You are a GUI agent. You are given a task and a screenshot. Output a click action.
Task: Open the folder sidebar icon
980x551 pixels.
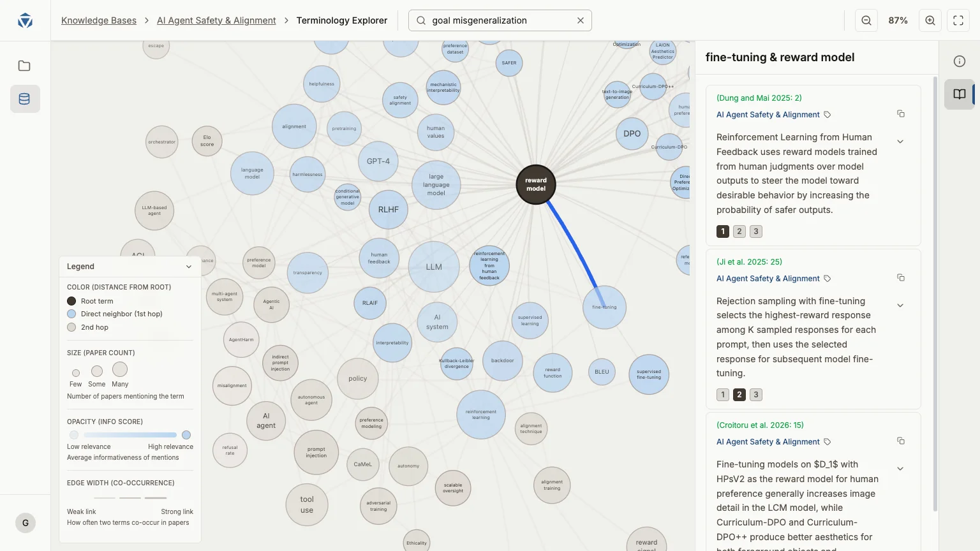(24, 66)
